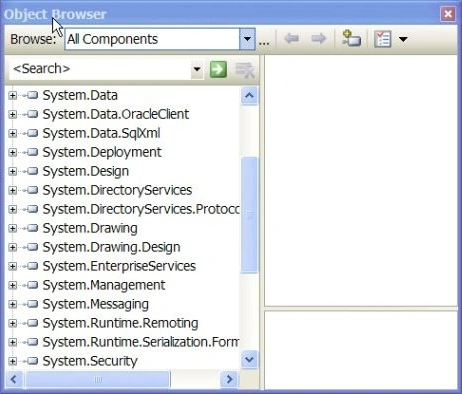The image size is (462, 394).
Task: Expand the System.EnterpriseServices node
Action: pyautogui.click(x=12, y=267)
